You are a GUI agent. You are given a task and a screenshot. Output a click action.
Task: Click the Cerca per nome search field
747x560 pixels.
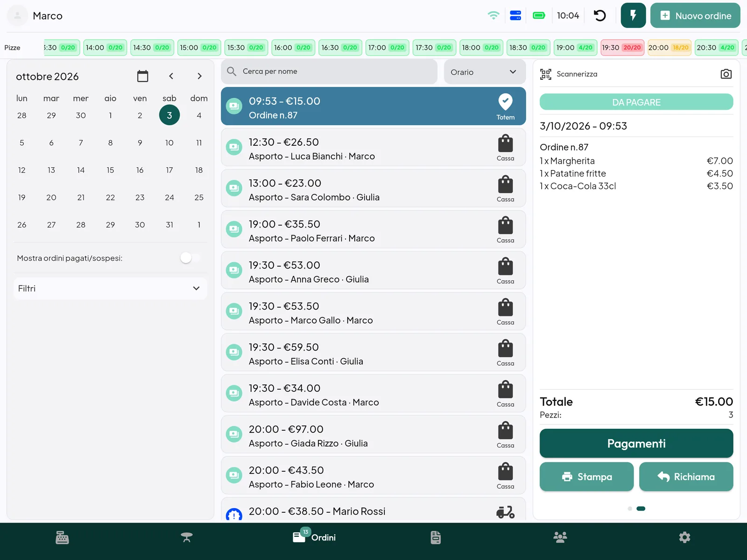(329, 71)
